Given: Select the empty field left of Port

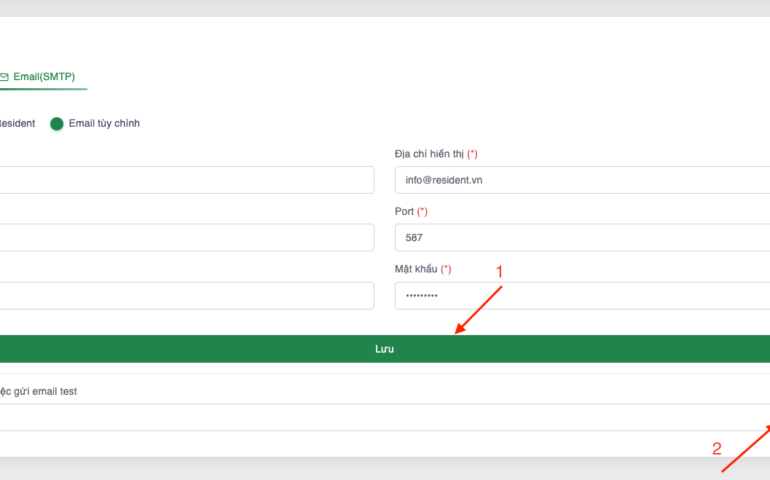Looking at the screenshot, I should point(186,238).
